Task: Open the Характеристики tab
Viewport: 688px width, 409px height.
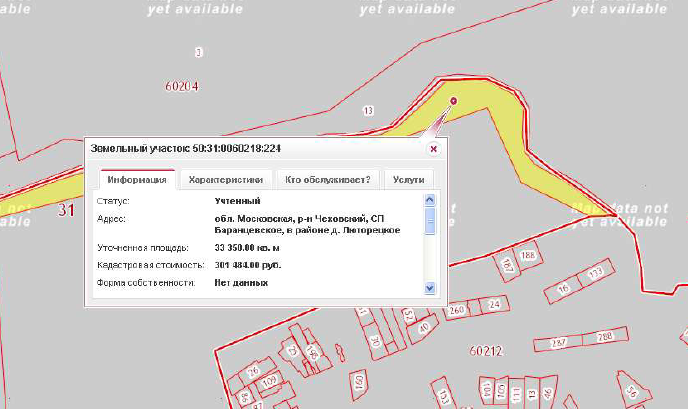Action: click(225, 180)
